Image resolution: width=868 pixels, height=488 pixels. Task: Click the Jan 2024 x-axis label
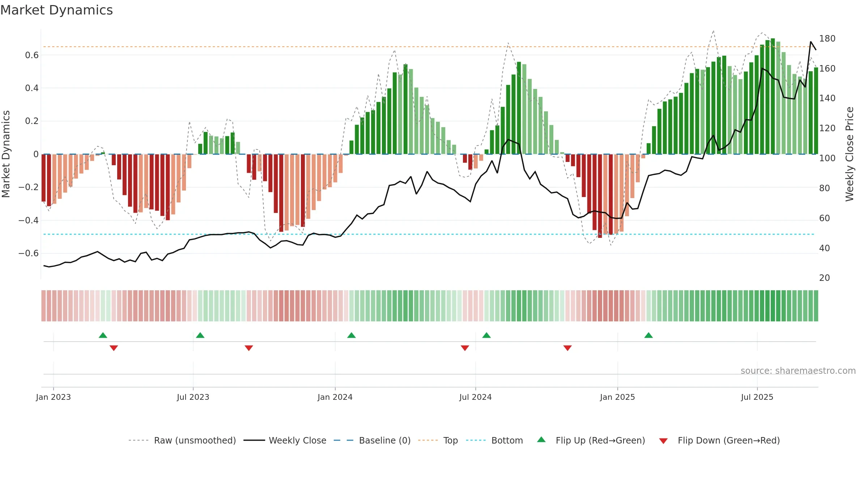[335, 397]
